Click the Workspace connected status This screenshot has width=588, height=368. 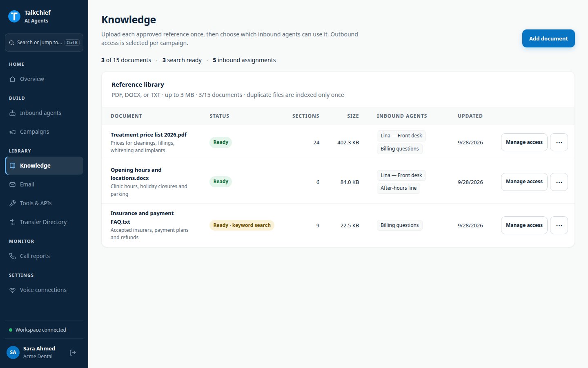click(x=38, y=330)
